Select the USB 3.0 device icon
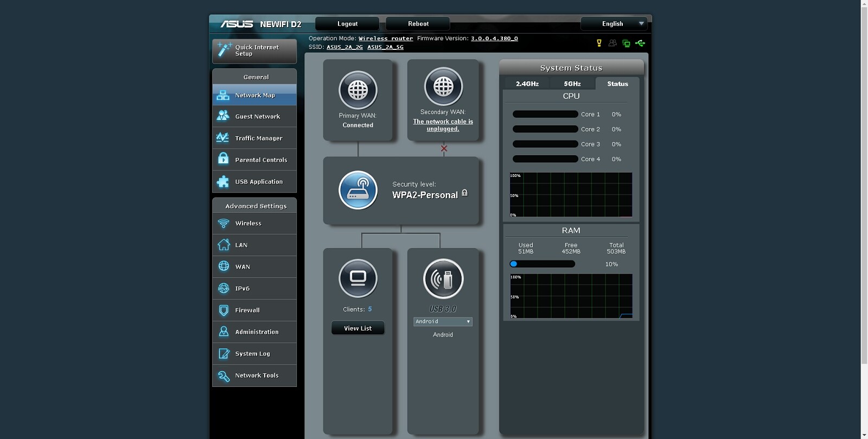 click(443, 278)
